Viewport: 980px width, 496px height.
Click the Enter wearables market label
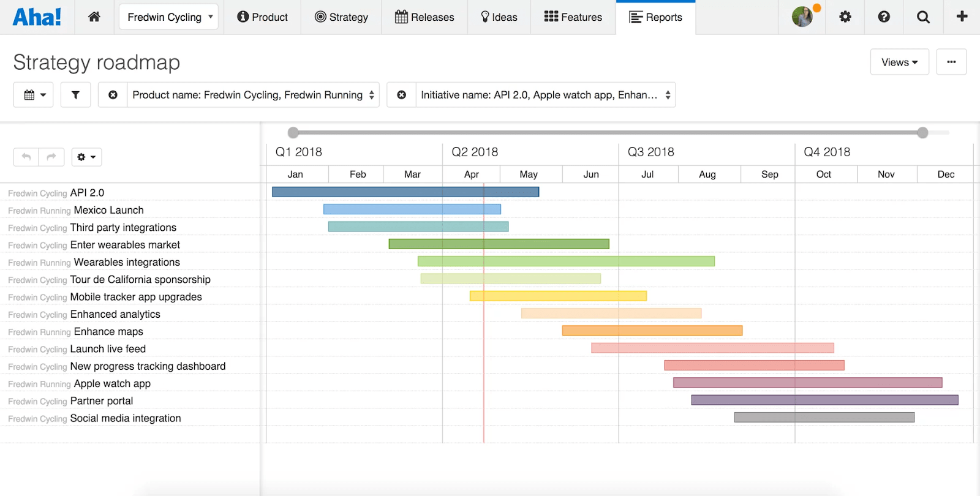(x=125, y=245)
